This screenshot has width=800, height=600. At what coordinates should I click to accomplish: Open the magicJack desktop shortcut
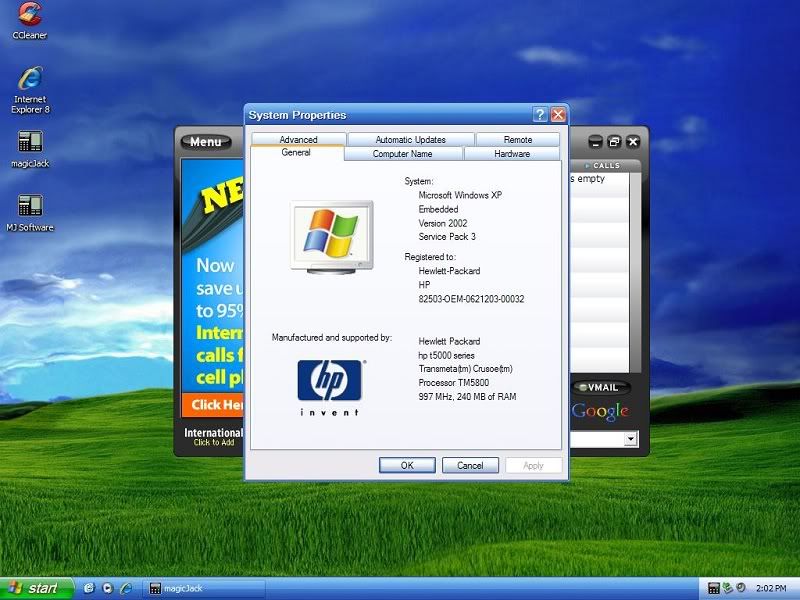[x=28, y=145]
